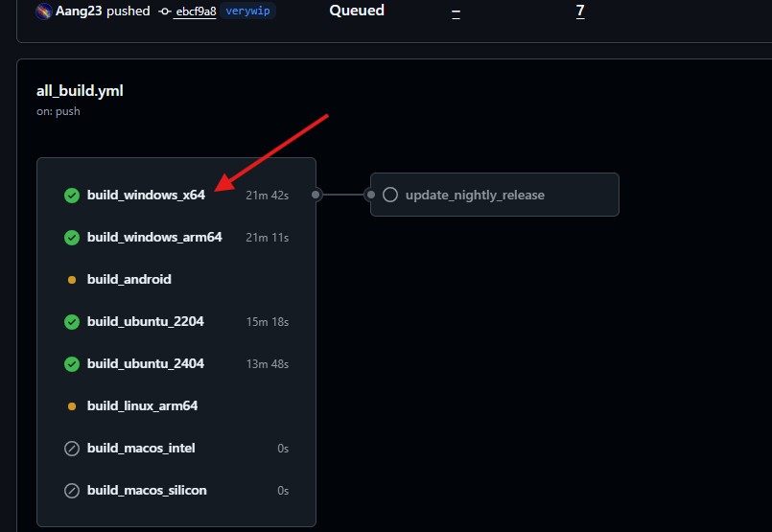
Task: Open the update_nightly_release job
Action: tap(475, 195)
